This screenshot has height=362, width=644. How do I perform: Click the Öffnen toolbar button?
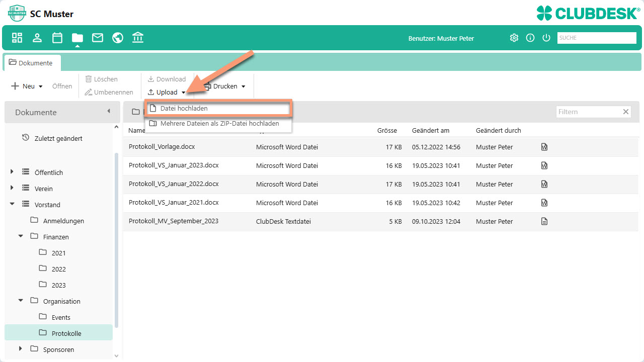[62, 86]
